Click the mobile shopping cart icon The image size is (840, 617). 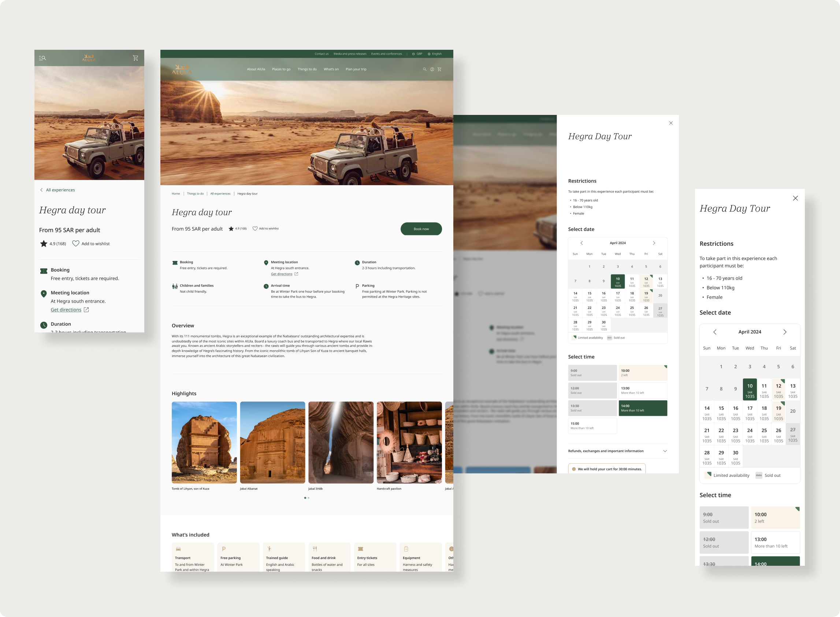coord(135,58)
